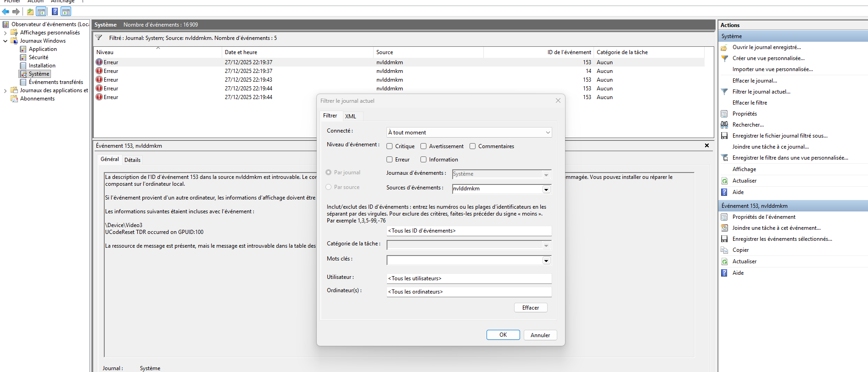This screenshot has width=868, height=372.
Task: Click the Copier icon in Actions pane
Action: [x=724, y=250]
